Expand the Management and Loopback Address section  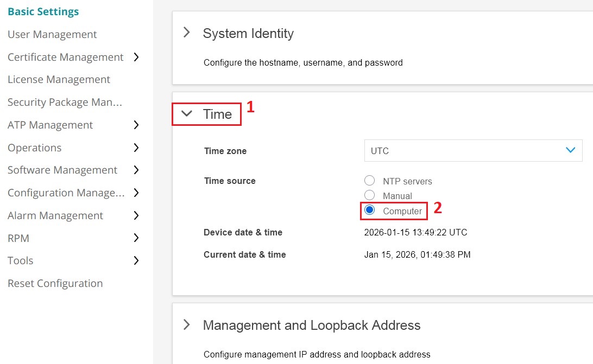coord(187,325)
